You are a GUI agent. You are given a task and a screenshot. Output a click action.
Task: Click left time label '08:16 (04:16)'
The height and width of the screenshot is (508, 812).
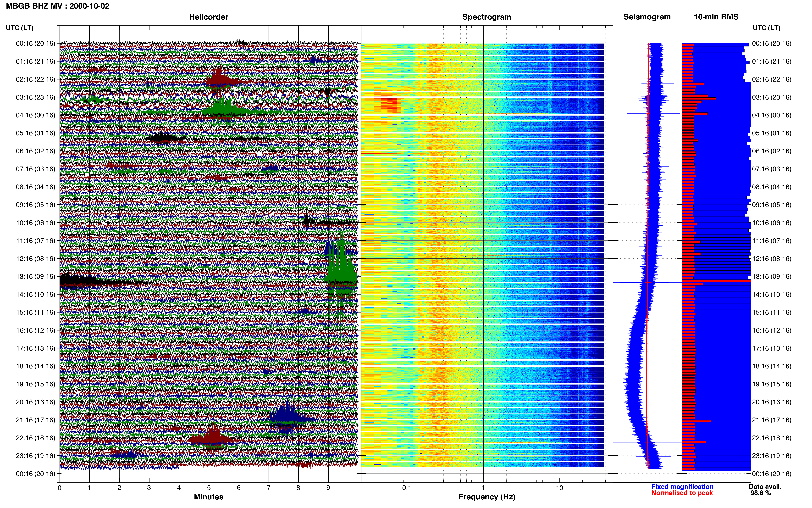tap(35, 187)
